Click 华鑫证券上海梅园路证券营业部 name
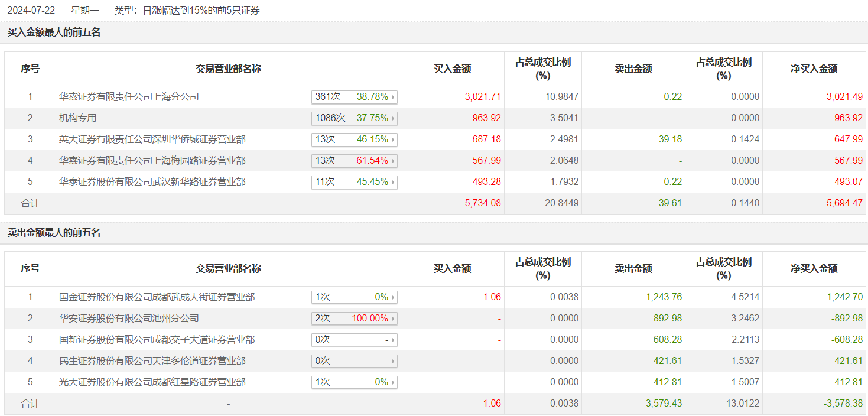Image resolution: width=868 pixels, height=416 pixels. coord(152,161)
